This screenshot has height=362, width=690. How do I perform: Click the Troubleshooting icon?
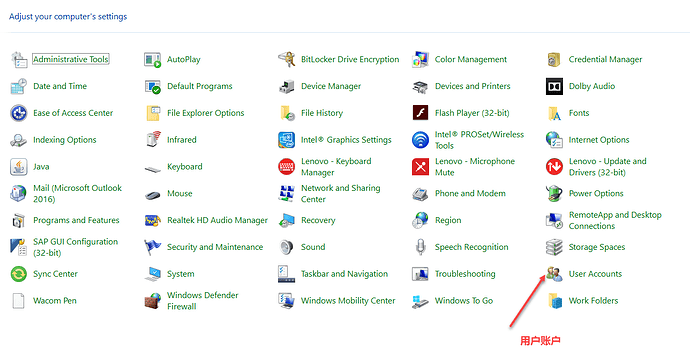coord(420,274)
